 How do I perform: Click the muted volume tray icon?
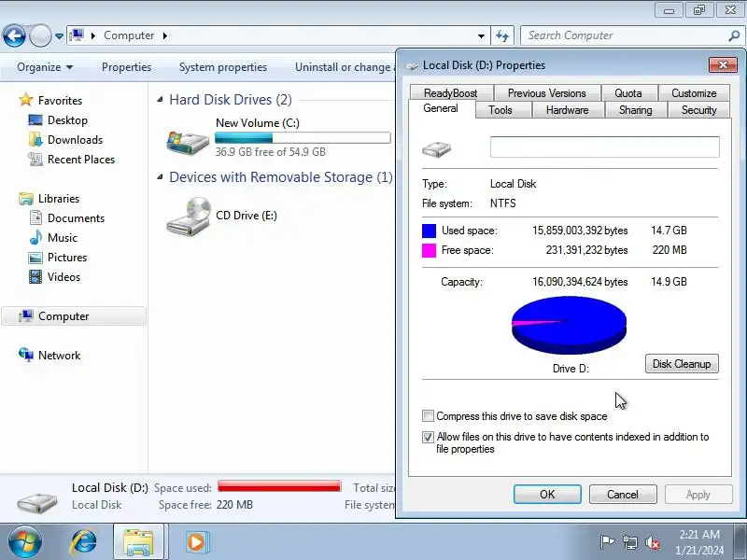coord(653,542)
